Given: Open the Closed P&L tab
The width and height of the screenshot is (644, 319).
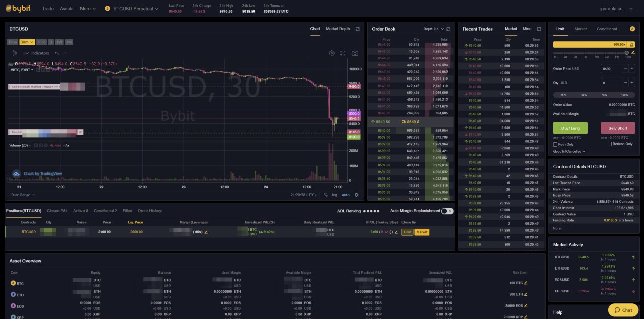Looking at the screenshot, I should coord(57,211).
